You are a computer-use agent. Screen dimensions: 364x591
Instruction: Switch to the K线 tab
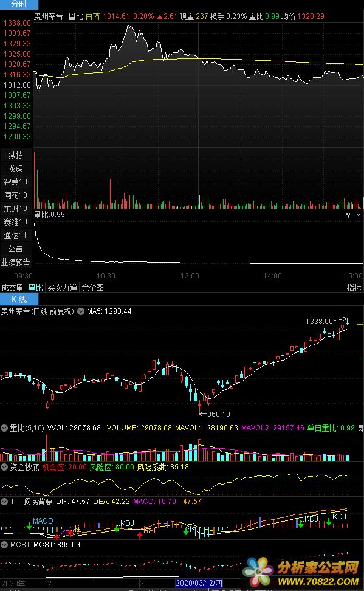tap(19, 299)
